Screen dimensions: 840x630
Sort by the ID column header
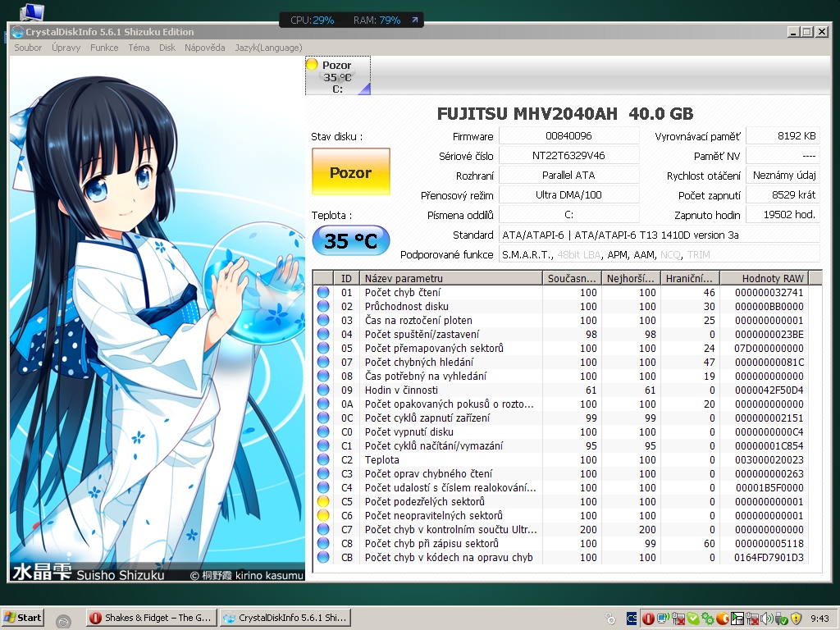(x=346, y=278)
